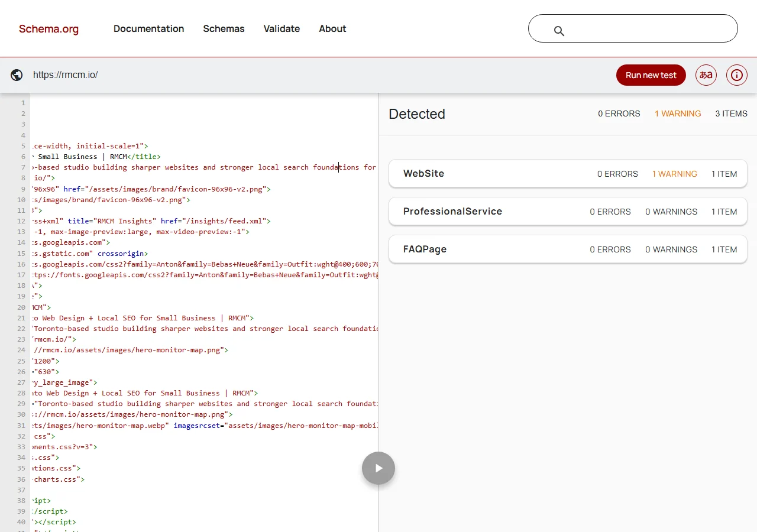Expand the FAQPage detected item
Screen dimensions: 757x532
[x=568, y=249]
